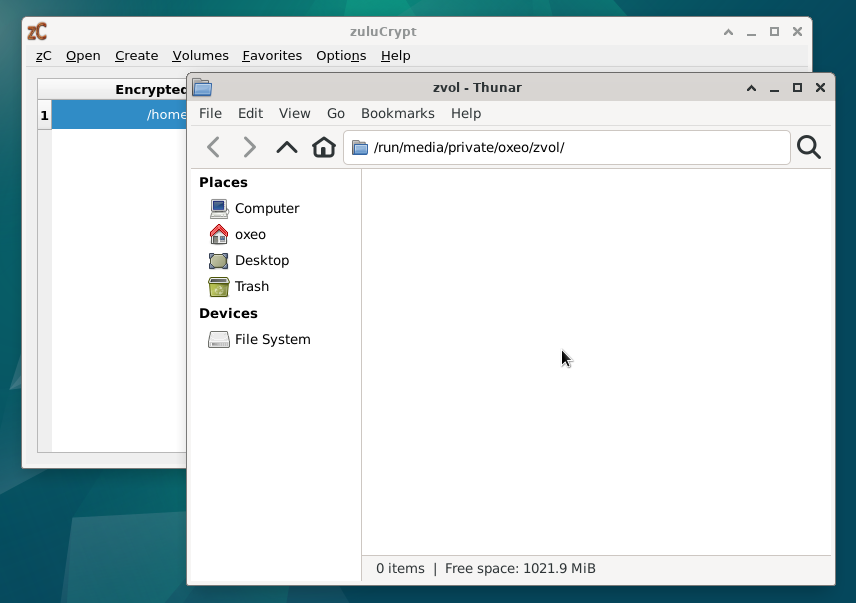This screenshot has height=603, width=856.
Task: Open zuluCrypt Create menu
Action: [x=136, y=56]
